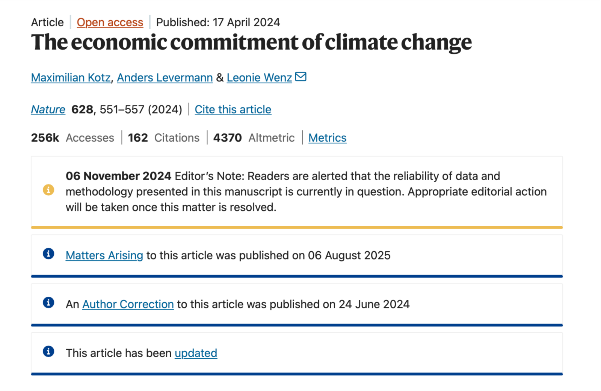Open author Leonie Wenz's link
Screen dimensions: 601x391
[x=259, y=77]
